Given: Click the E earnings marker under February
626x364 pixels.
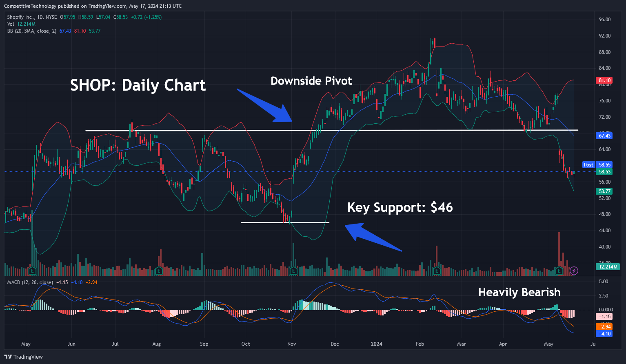Looking at the screenshot, I should [436, 271].
